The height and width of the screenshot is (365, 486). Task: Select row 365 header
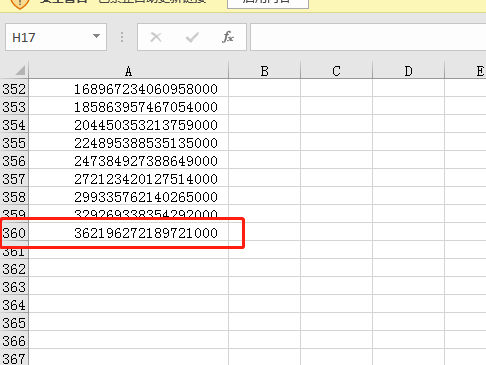click(x=14, y=323)
